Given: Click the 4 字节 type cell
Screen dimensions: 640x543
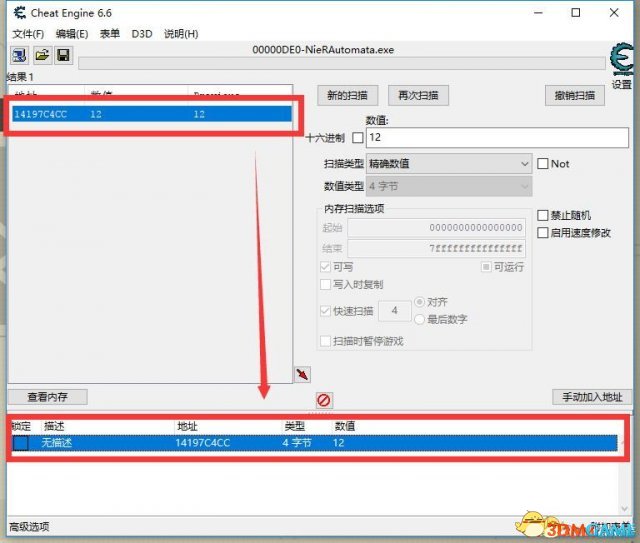Looking at the screenshot, I should (x=297, y=443).
